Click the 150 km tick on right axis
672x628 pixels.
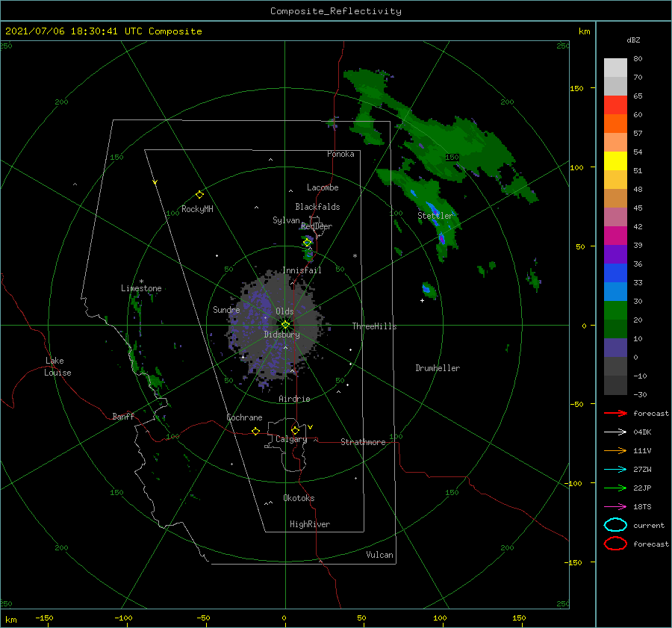pyautogui.click(x=577, y=88)
